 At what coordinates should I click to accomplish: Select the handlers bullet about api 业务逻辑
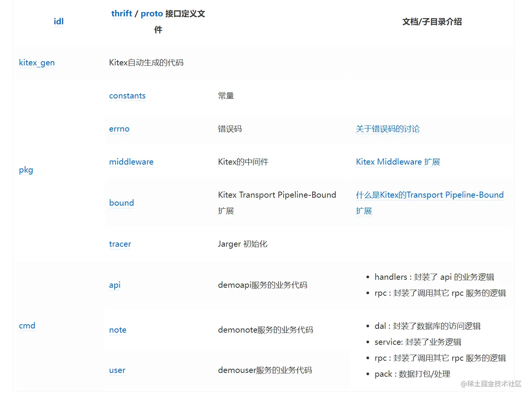click(434, 277)
